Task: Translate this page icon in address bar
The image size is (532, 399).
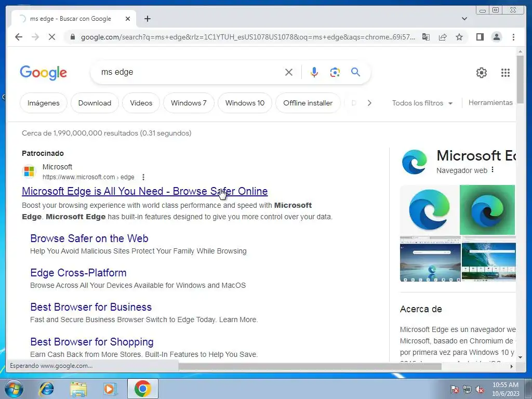Action: (426, 37)
